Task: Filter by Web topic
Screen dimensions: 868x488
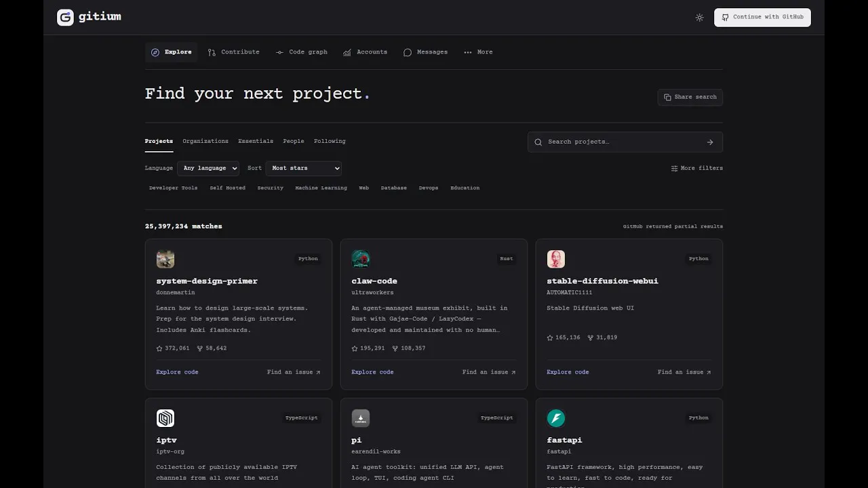Action: click(x=364, y=188)
